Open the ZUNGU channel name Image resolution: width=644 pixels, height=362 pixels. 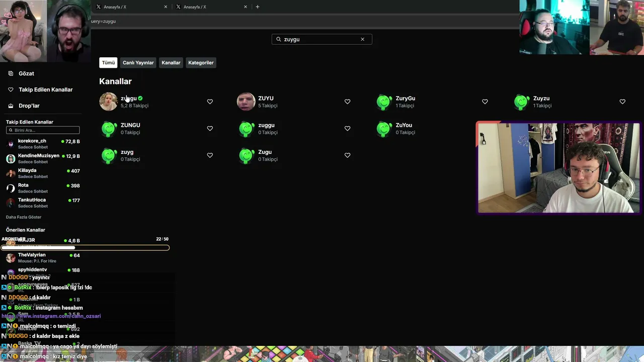click(x=130, y=125)
